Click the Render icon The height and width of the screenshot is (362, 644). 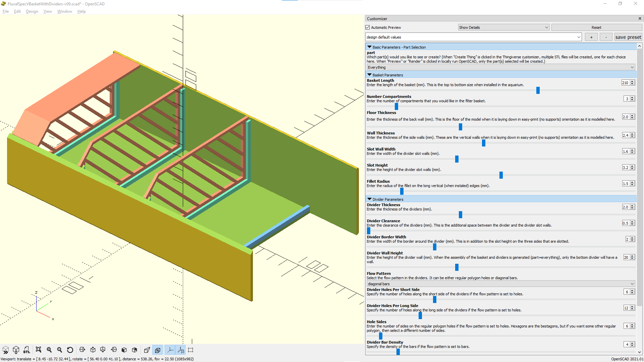[16, 350]
